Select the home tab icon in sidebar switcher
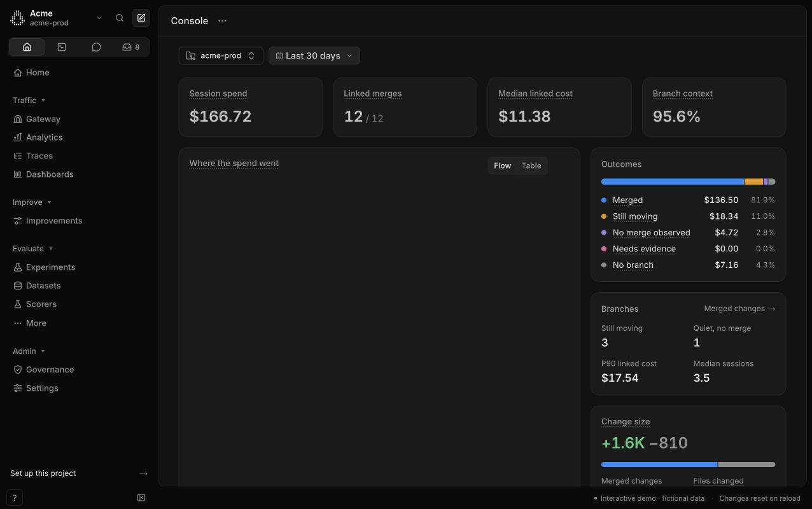Viewport: 812px width, 509px height. 27,47
